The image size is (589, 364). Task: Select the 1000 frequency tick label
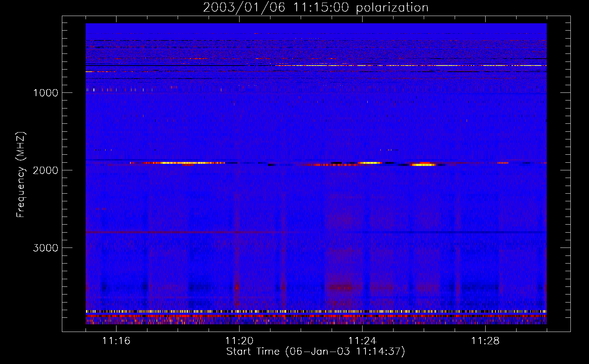[46, 93]
